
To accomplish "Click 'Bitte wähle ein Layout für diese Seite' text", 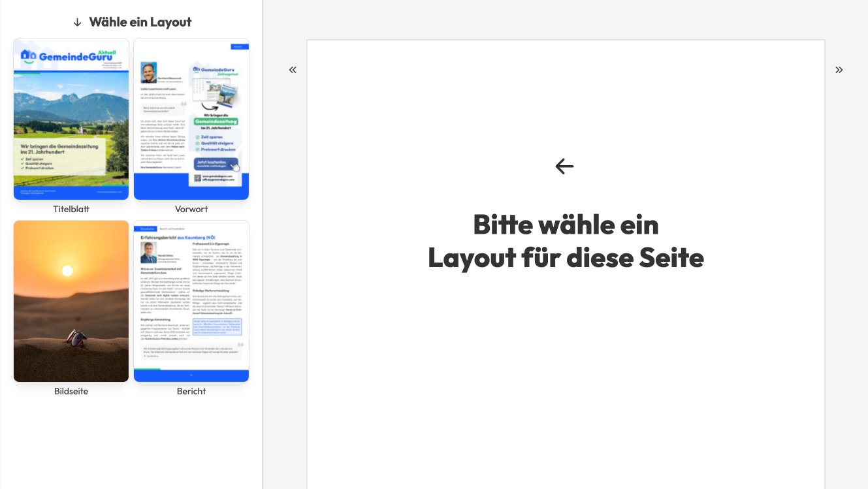I will click(x=566, y=241).
